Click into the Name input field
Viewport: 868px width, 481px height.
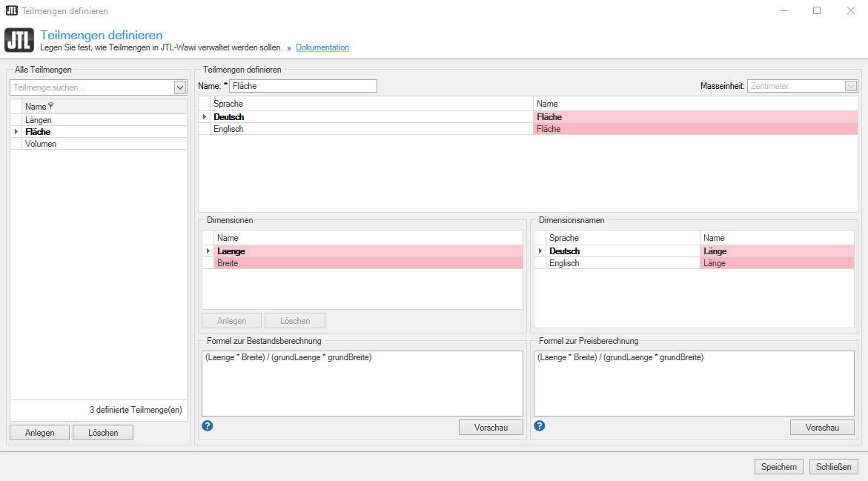click(x=303, y=86)
